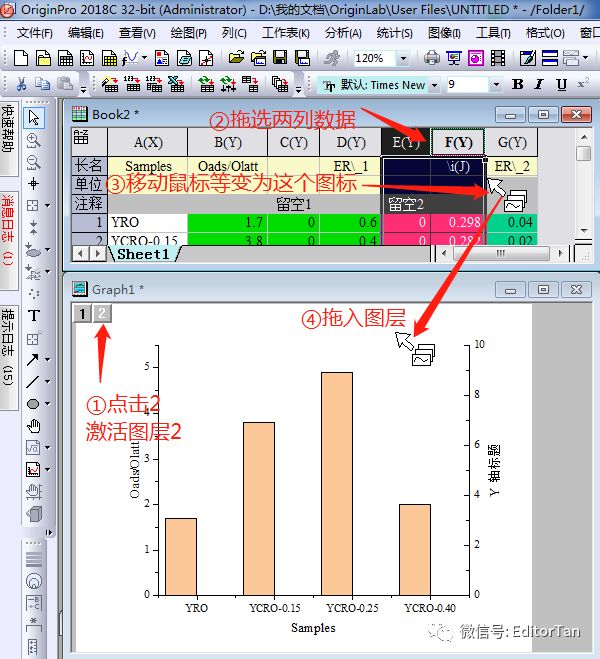Select column header B(Y) in Book2
This screenshot has width=600, height=659.
228,142
